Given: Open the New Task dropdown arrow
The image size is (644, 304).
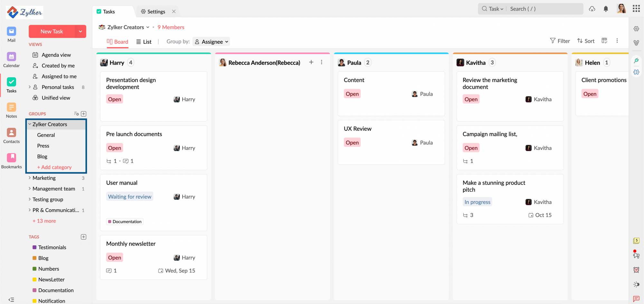Looking at the screenshot, I should pos(80,31).
